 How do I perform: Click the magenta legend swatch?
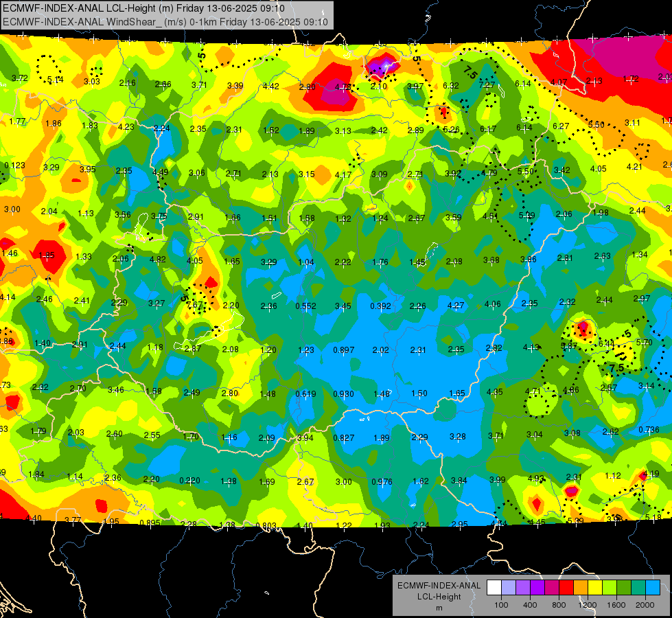point(552,588)
